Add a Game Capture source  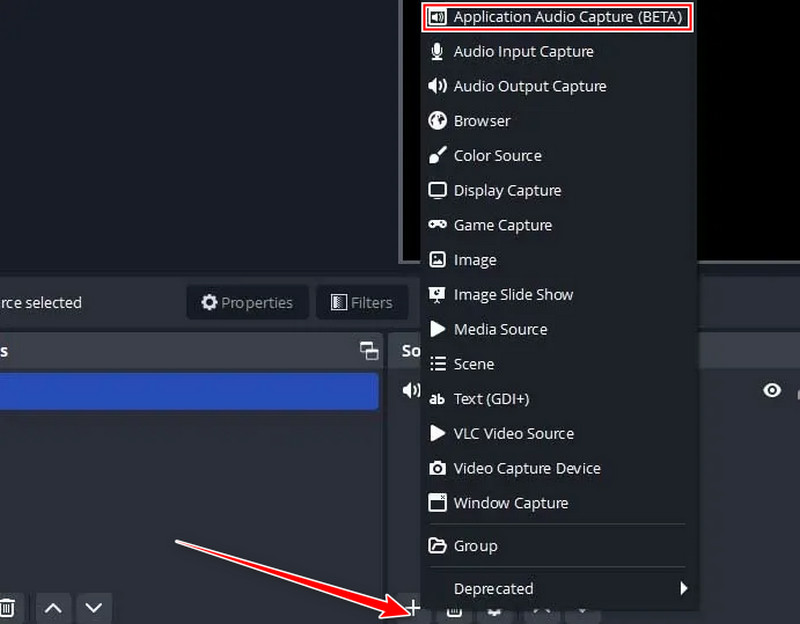(559, 225)
